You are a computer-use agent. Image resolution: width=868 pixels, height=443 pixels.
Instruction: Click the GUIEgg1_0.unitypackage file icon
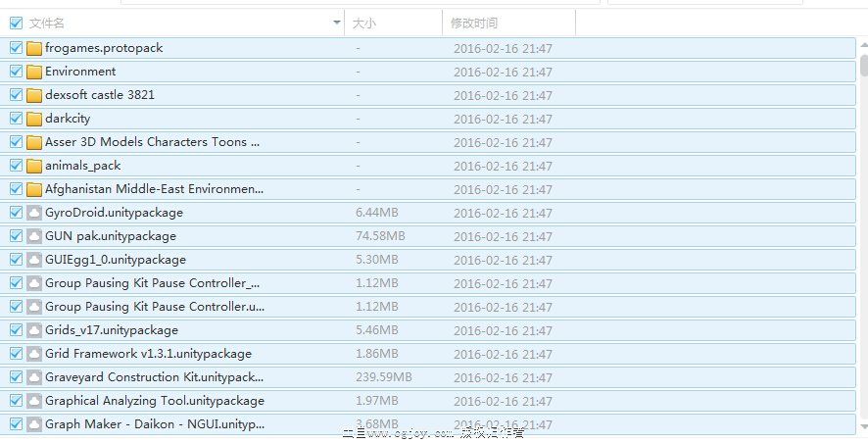(33, 260)
